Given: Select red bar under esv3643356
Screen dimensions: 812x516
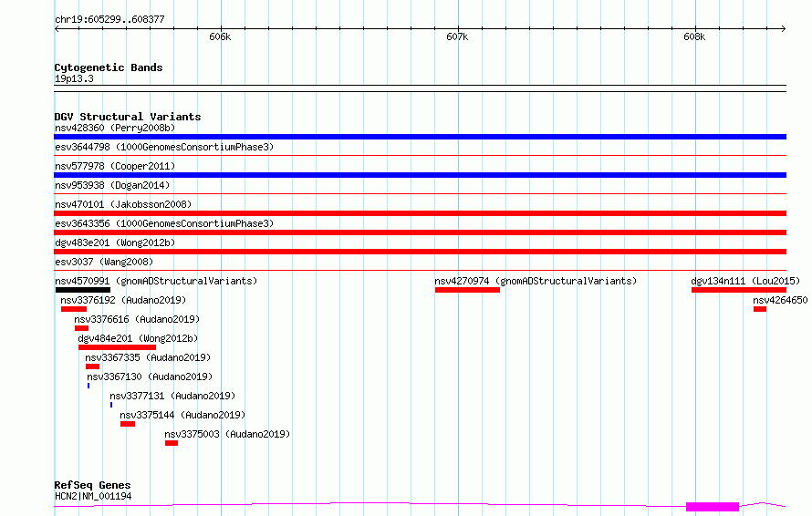Looking at the screenshot, I should coord(420,232).
